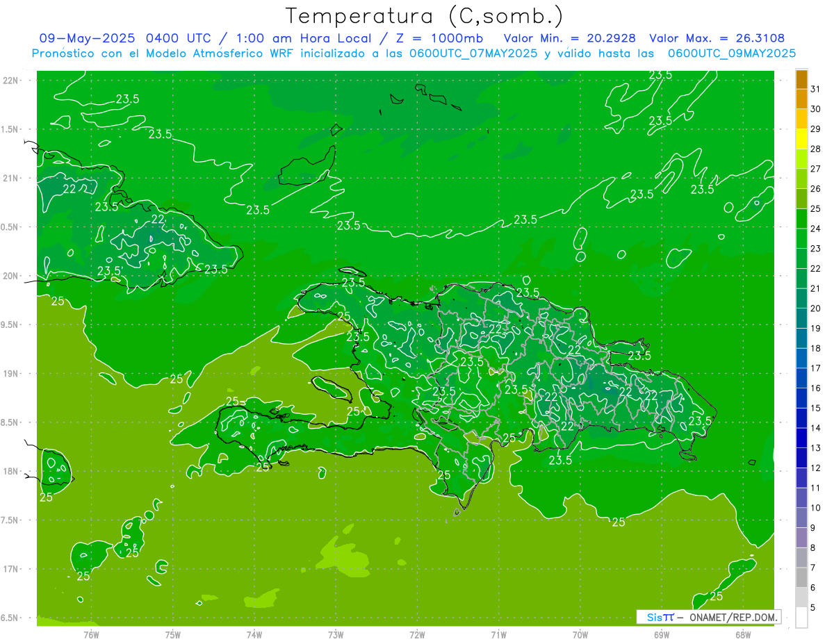Screen dimensions: 834x644
Task: Click the 73W longitude axis label
Action: [x=336, y=634]
